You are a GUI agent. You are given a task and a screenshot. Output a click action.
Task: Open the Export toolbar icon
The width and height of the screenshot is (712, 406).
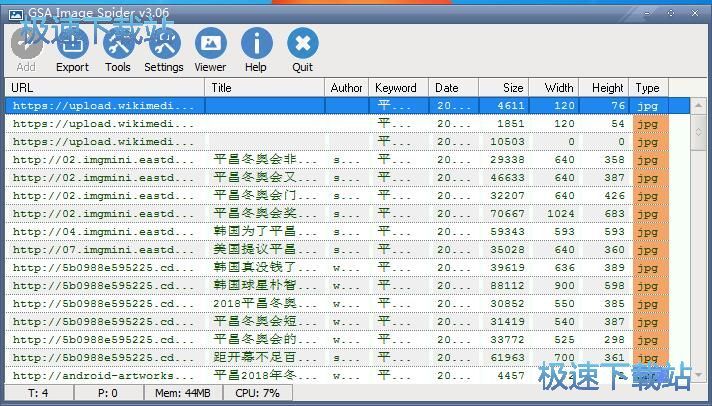point(73,43)
